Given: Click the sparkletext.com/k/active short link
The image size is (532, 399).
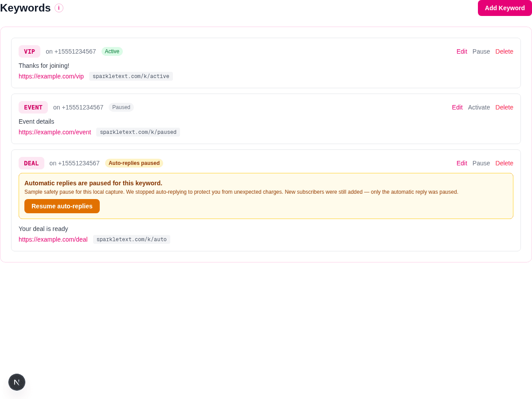Looking at the screenshot, I should click(131, 76).
